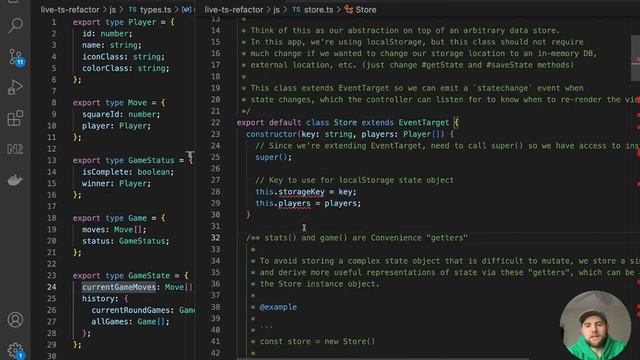640x360 pixels.
Task: Click the webcam presenter thumbnail
Action: click(596, 325)
